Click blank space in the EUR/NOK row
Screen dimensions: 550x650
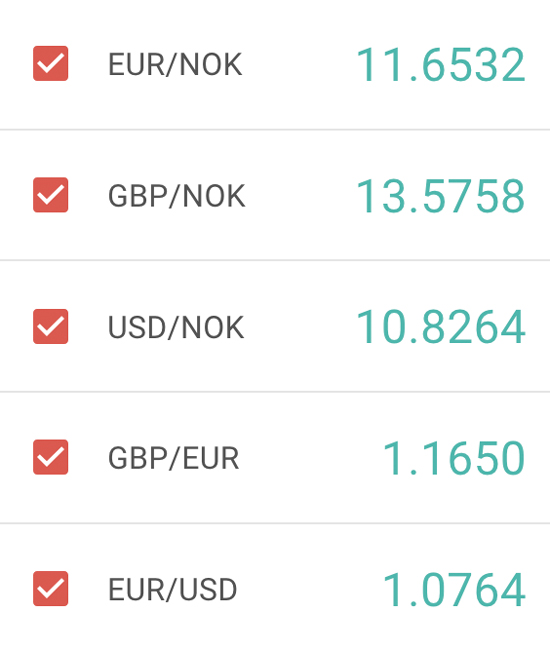pyautogui.click(x=298, y=65)
